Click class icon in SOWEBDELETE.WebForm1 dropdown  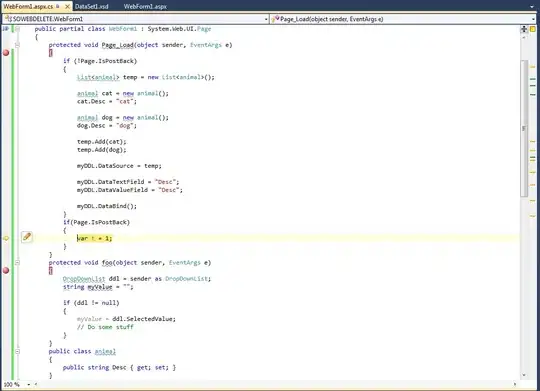[x=8, y=19]
